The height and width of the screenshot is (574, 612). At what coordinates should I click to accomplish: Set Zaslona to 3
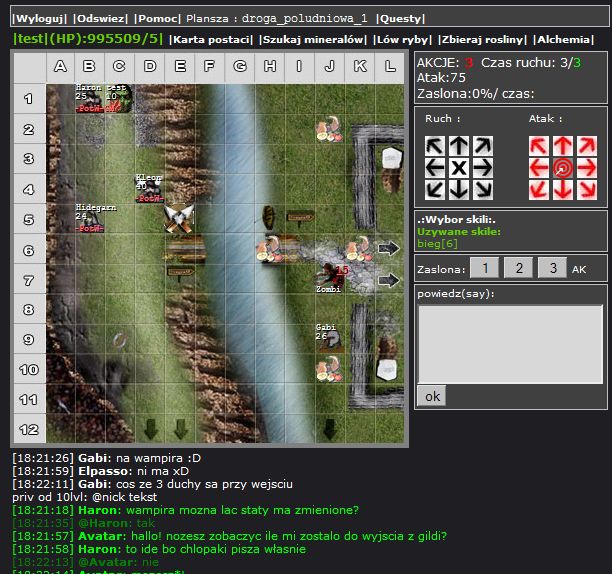(x=552, y=268)
